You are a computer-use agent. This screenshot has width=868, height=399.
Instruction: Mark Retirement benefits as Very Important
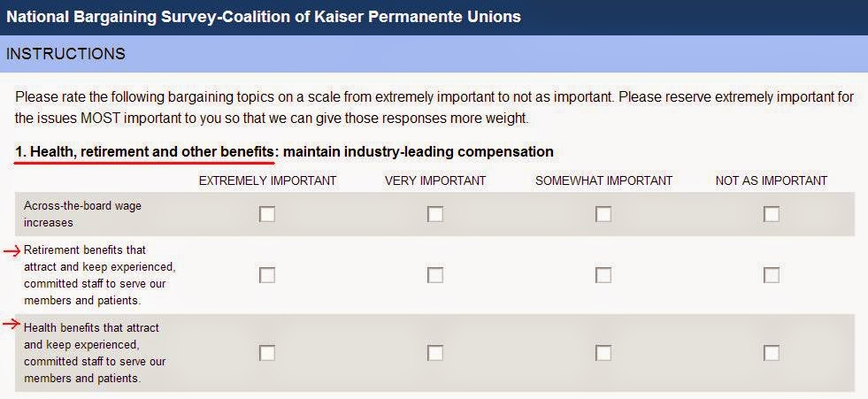(x=435, y=275)
